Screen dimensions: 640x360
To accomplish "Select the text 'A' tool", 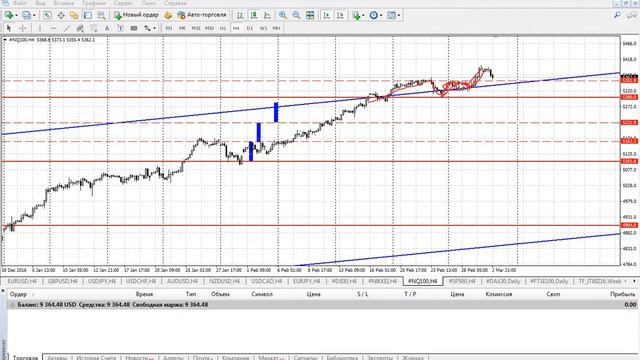I will click(107, 28).
